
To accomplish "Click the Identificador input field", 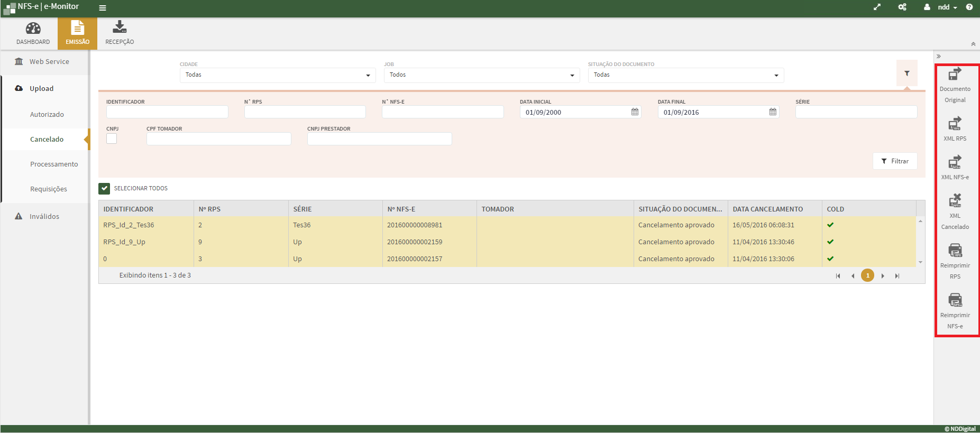I will pyautogui.click(x=167, y=112).
